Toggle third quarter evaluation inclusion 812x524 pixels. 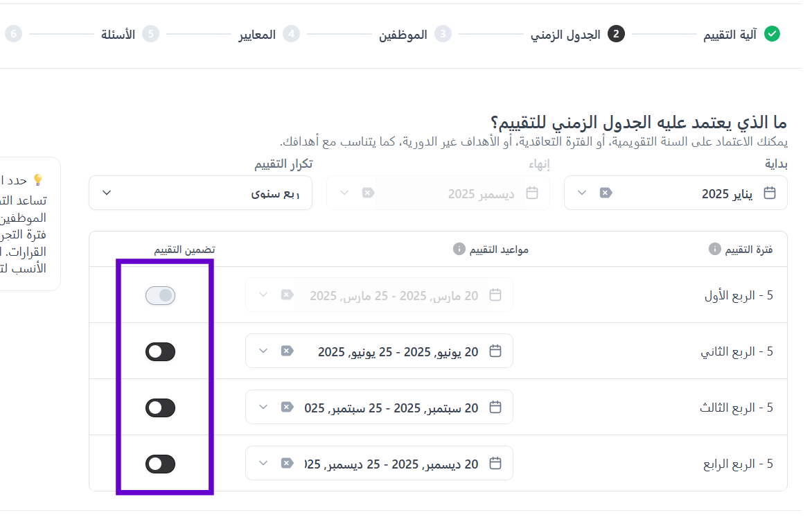point(160,408)
